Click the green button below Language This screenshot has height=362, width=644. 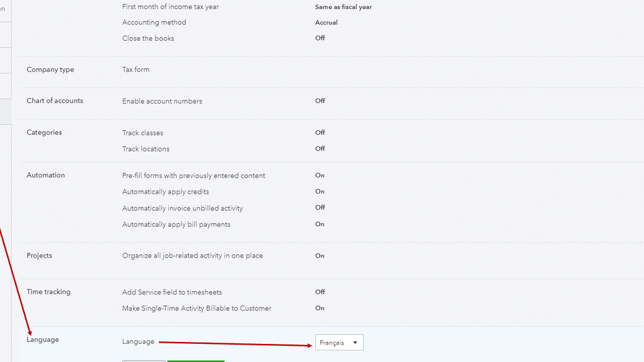point(195,360)
